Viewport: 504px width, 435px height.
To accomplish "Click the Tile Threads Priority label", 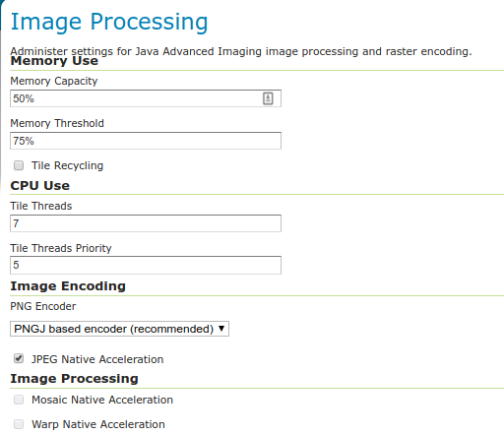I will (61, 248).
